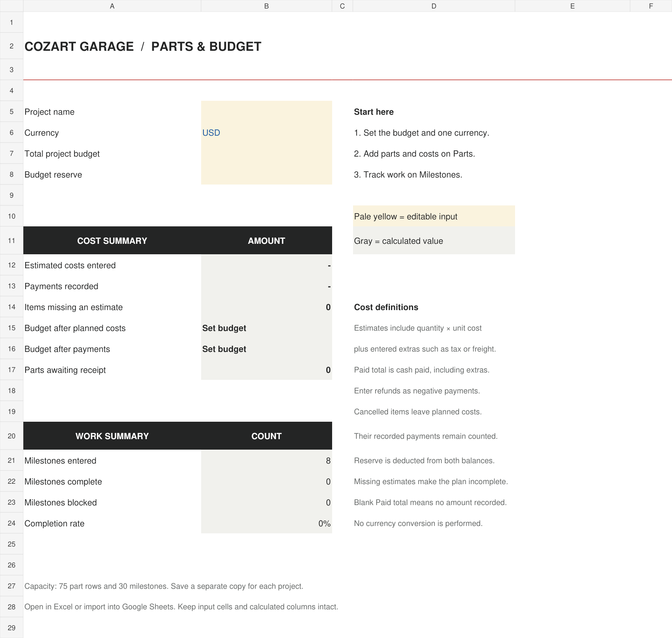Image resolution: width=672 pixels, height=638 pixels.
Task: Click 'Reserve is deducted from both balances' note
Action: [424, 460]
